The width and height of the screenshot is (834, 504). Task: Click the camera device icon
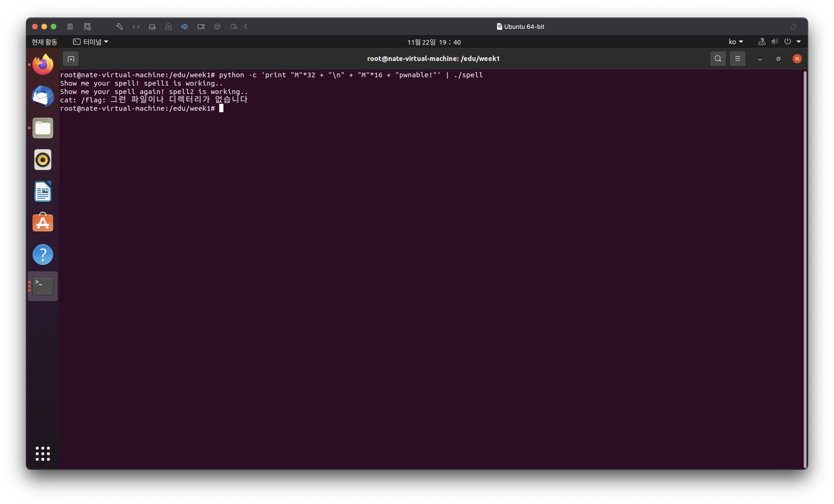[201, 26]
